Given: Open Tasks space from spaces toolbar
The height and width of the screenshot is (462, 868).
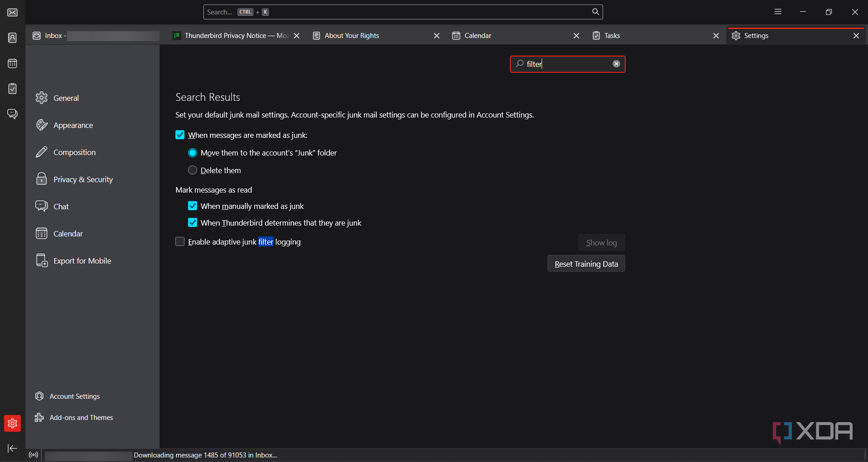Looking at the screenshot, I should 13,89.
